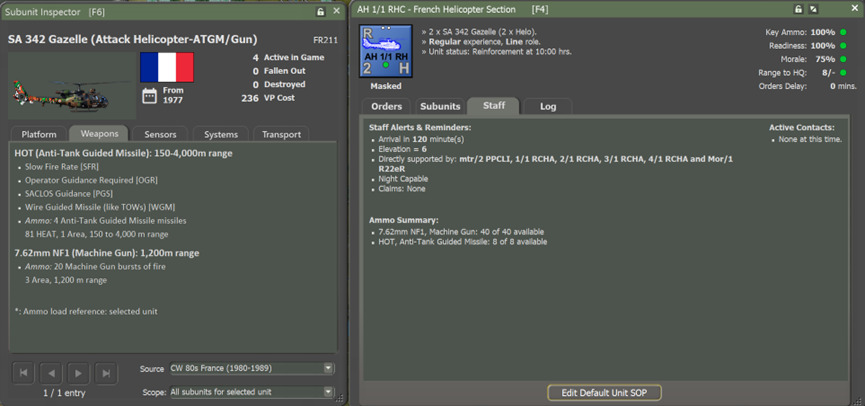Click the Edit Default Unit SOP button

click(604, 392)
